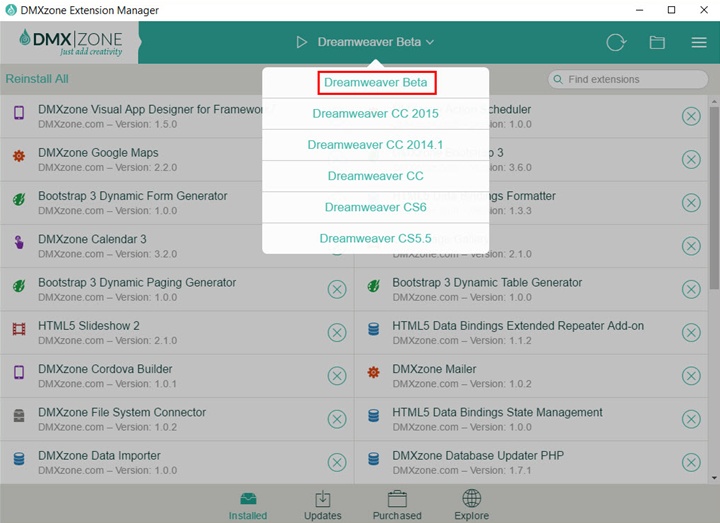Select DMXzone Google Maps entry

pyautogui.click(x=177, y=159)
